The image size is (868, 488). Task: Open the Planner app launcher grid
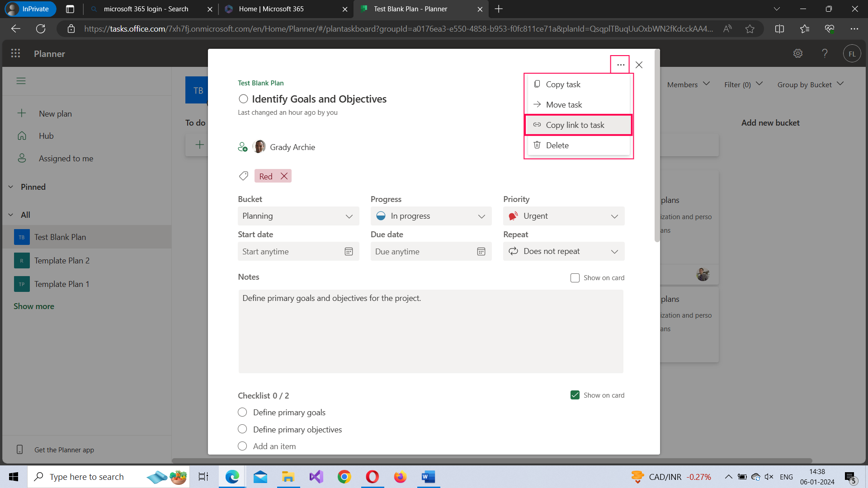tap(15, 53)
